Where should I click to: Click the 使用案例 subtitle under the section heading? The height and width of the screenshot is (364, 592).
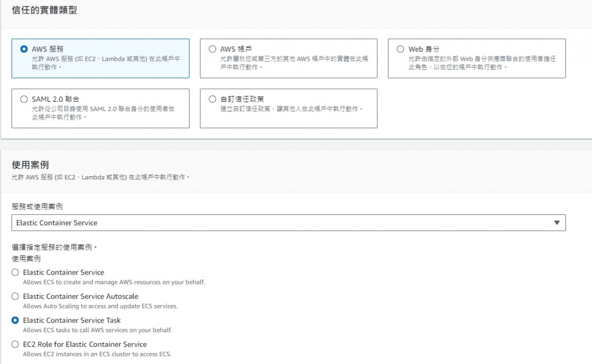[100, 177]
